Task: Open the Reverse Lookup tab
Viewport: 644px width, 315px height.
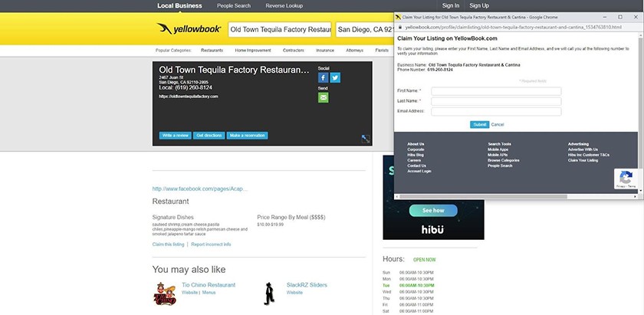Action: (284, 6)
